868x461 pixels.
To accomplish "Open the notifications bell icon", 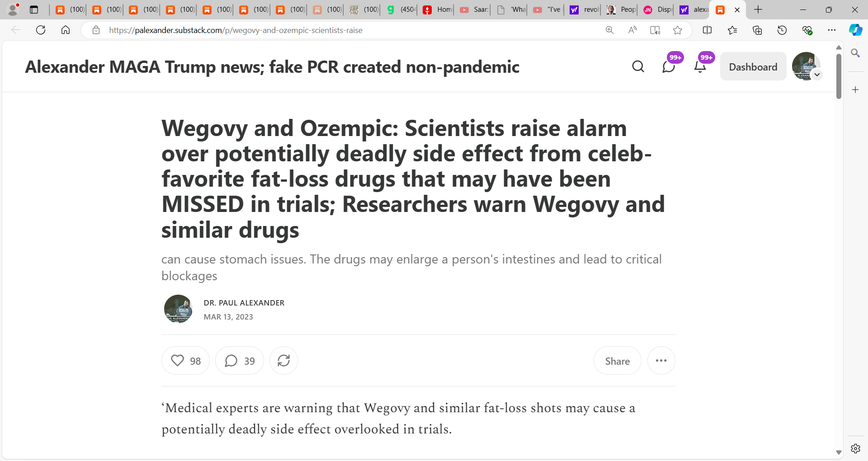I will tap(700, 66).
